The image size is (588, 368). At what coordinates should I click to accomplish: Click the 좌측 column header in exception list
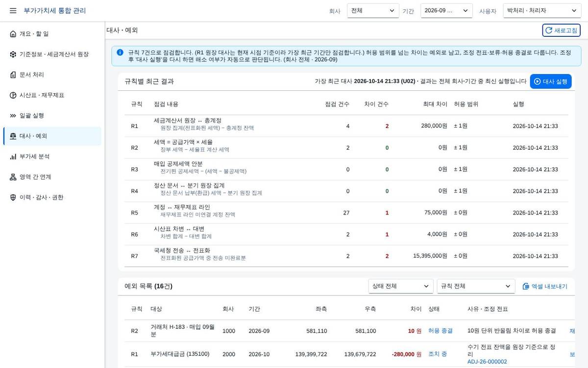(x=321, y=309)
